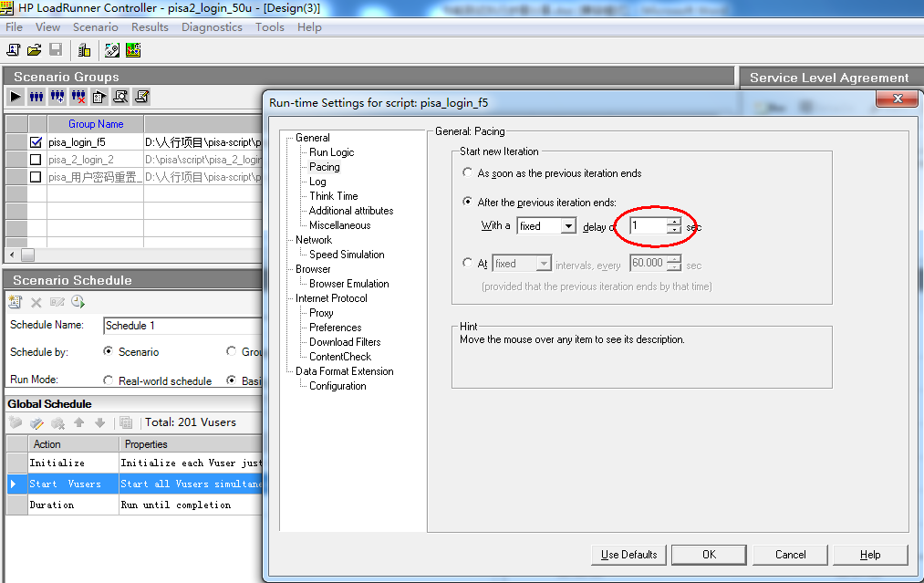Click the New Schedule icon
Viewport: 924px width, 583px height.
pyautogui.click(x=15, y=302)
